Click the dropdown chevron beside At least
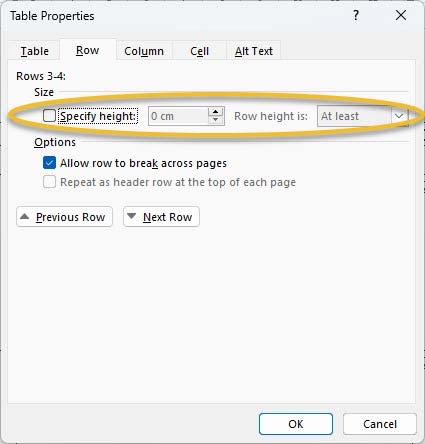 [399, 116]
